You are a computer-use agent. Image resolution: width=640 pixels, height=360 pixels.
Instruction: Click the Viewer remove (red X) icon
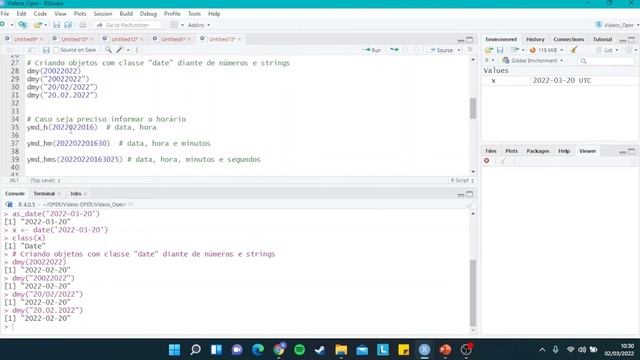(x=487, y=161)
